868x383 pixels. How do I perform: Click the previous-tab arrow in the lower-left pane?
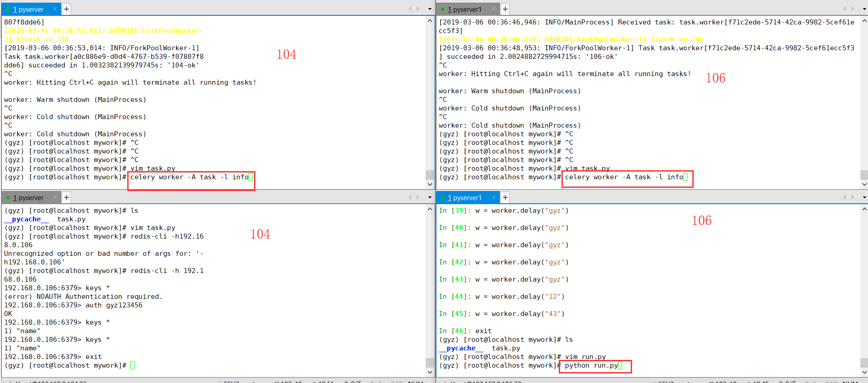[x=410, y=197]
